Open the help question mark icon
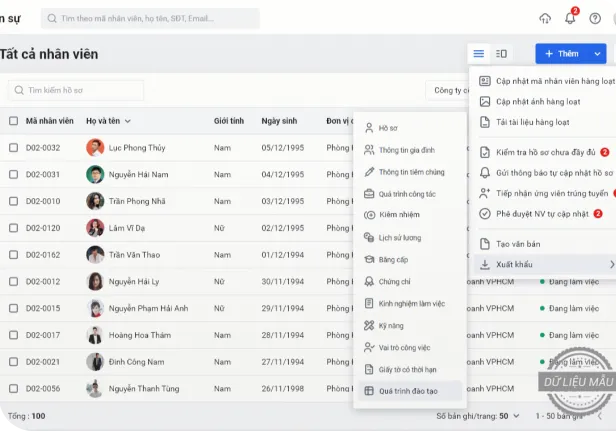616x431 pixels. [x=596, y=18]
